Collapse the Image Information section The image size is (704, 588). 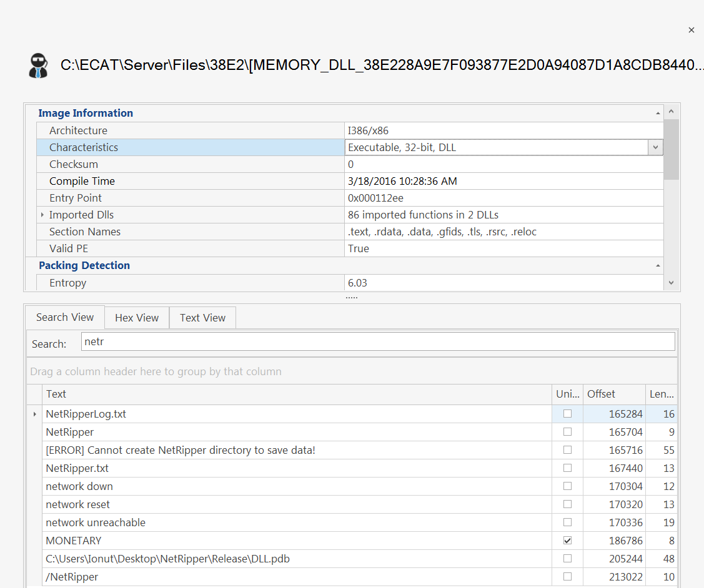[658, 114]
